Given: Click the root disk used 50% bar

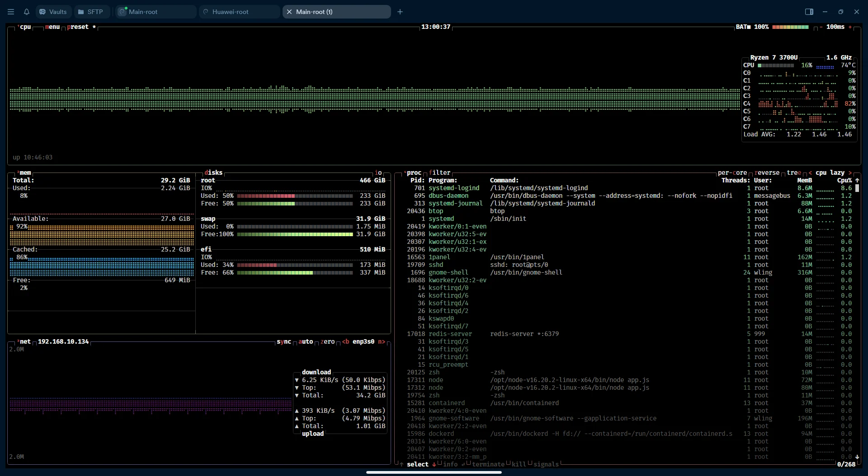Looking at the screenshot, I should [295, 196].
